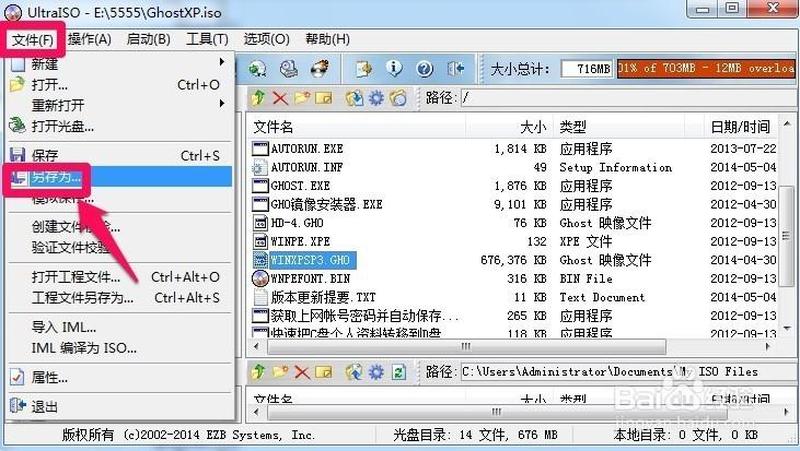Click the 716MB total size field

point(587,68)
